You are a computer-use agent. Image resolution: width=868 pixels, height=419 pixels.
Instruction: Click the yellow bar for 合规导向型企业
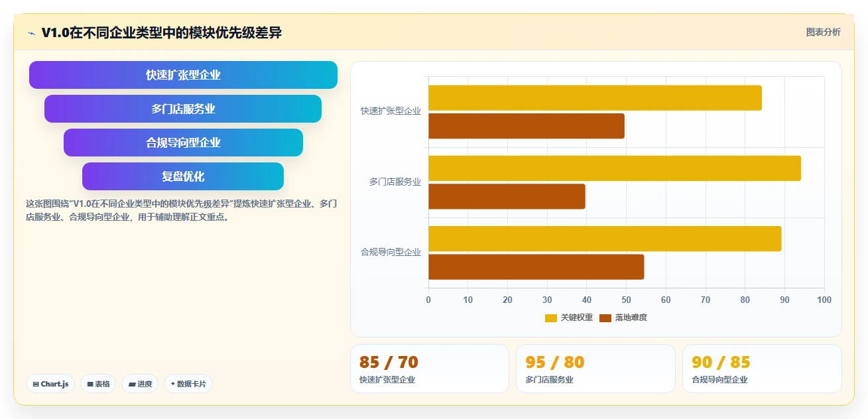click(x=605, y=239)
